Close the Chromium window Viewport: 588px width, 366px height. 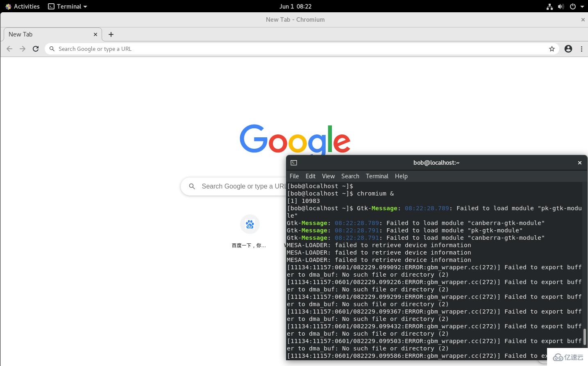[x=583, y=20]
